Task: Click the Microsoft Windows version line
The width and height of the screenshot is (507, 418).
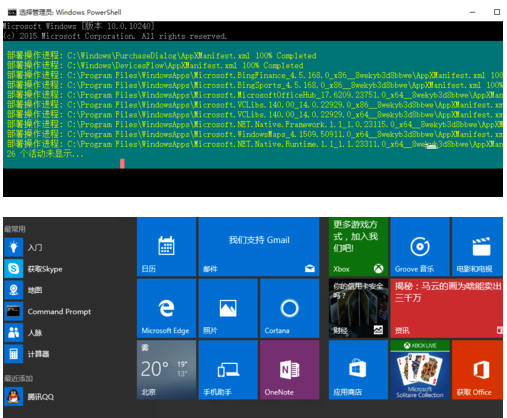Action: (79, 26)
